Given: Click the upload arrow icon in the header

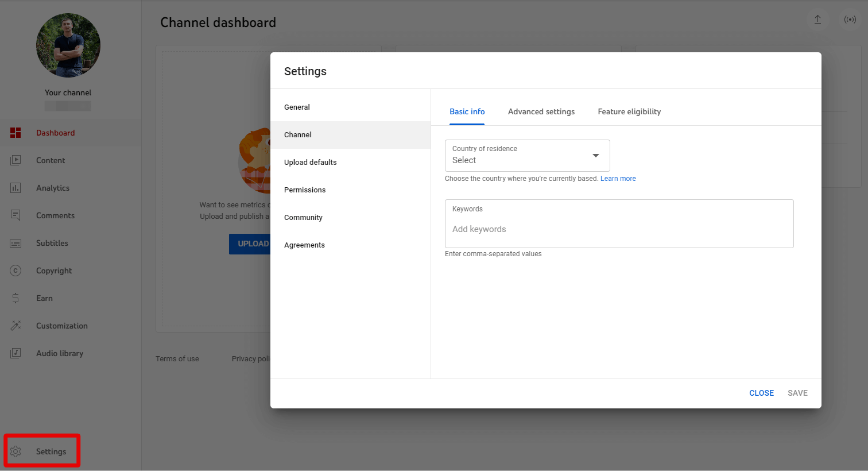Looking at the screenshot, I should 817,20.
